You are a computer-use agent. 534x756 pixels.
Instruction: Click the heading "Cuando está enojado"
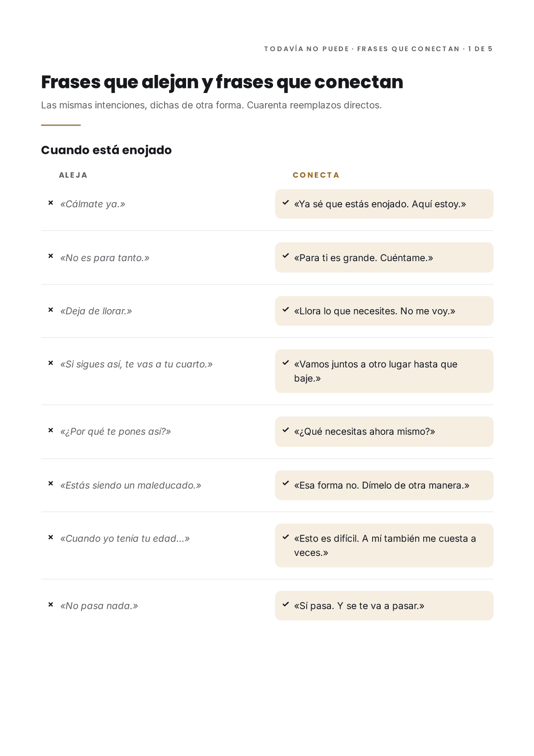(x=106, y=150)
